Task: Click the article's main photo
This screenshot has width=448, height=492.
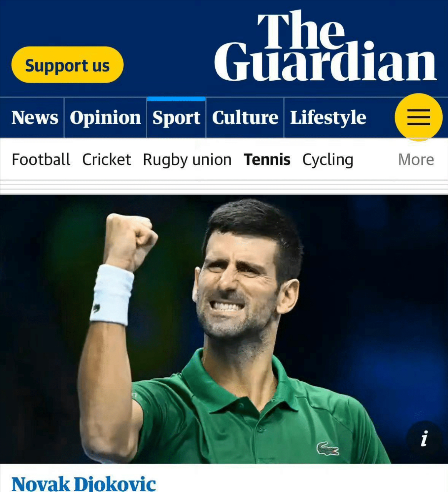Action: 224,329
